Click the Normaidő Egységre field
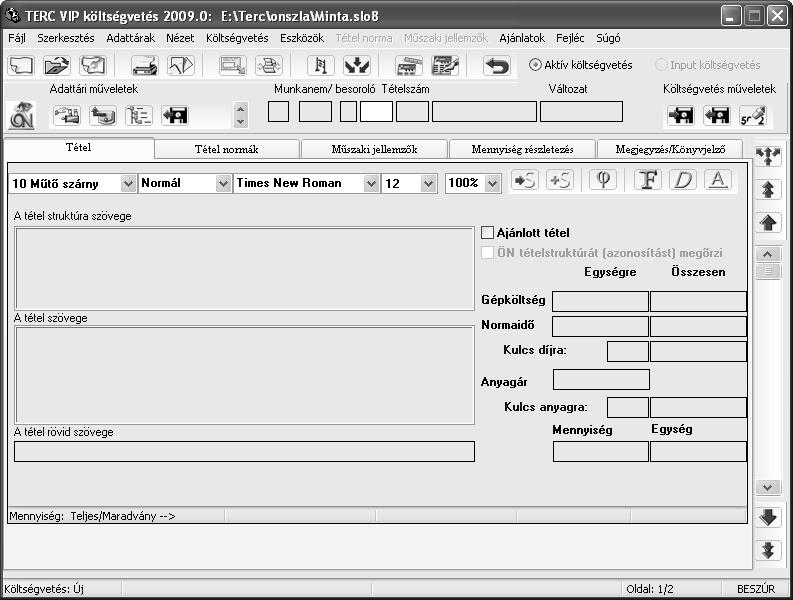Image resolution: width=793 pixels, height=600 pixels. (600, 326)
